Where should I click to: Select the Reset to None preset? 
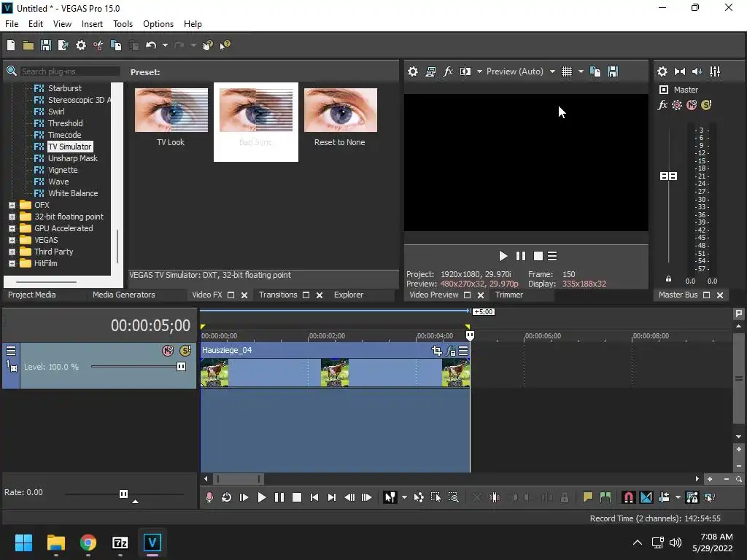pos(340,117)
